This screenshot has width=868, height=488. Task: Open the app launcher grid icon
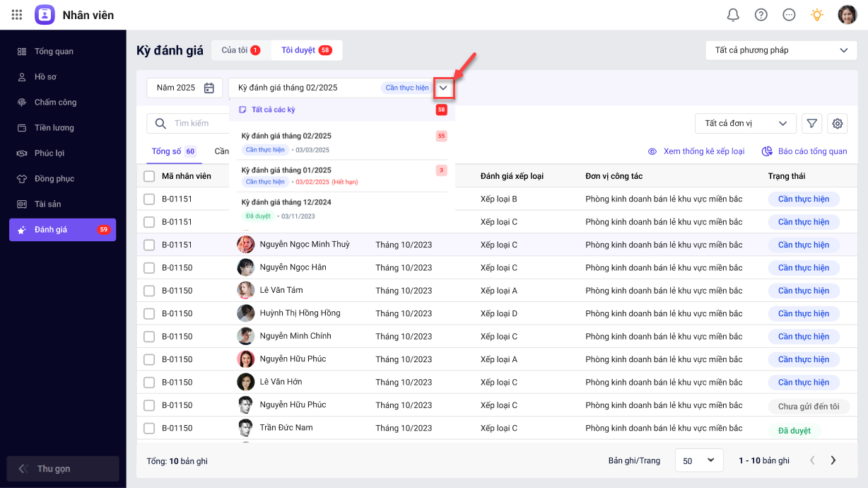[17, 15]
